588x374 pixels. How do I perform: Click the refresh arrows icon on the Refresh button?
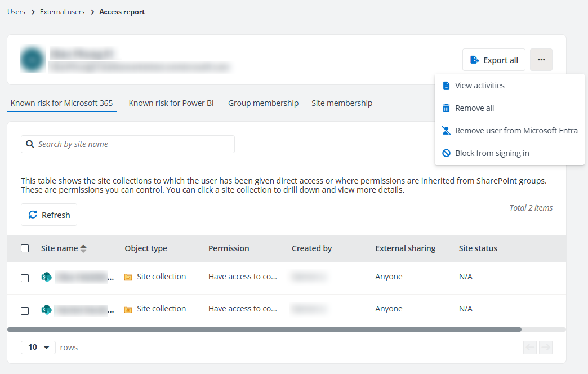(33, 215)
